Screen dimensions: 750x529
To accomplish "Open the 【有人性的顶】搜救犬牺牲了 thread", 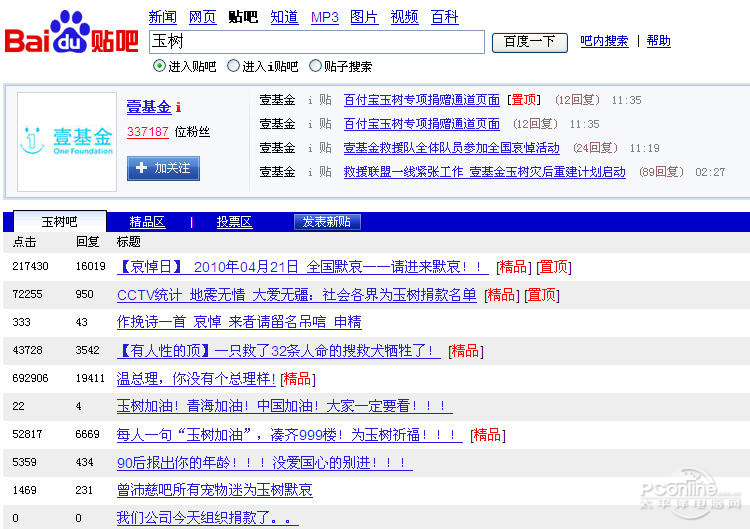I will [x=278, y=351].
